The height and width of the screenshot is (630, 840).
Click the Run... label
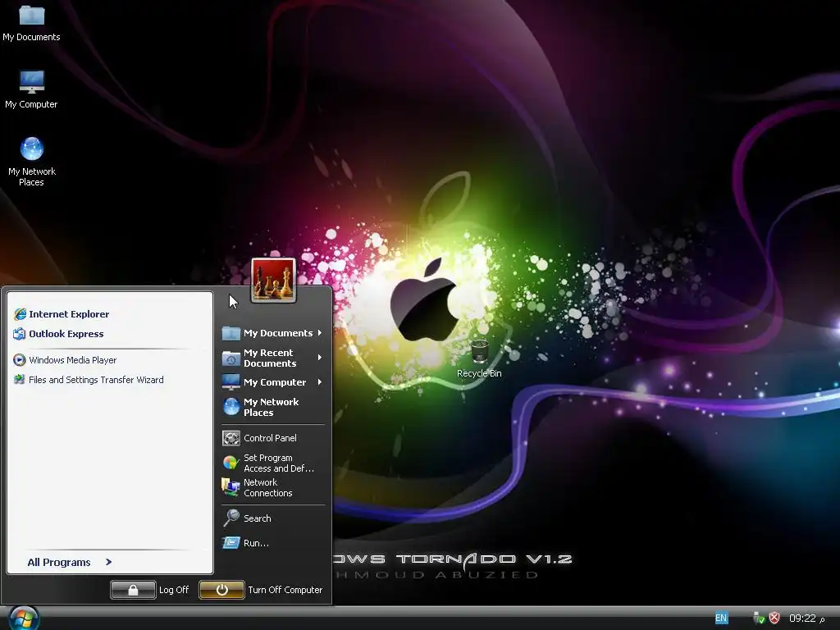coord(256,543)
